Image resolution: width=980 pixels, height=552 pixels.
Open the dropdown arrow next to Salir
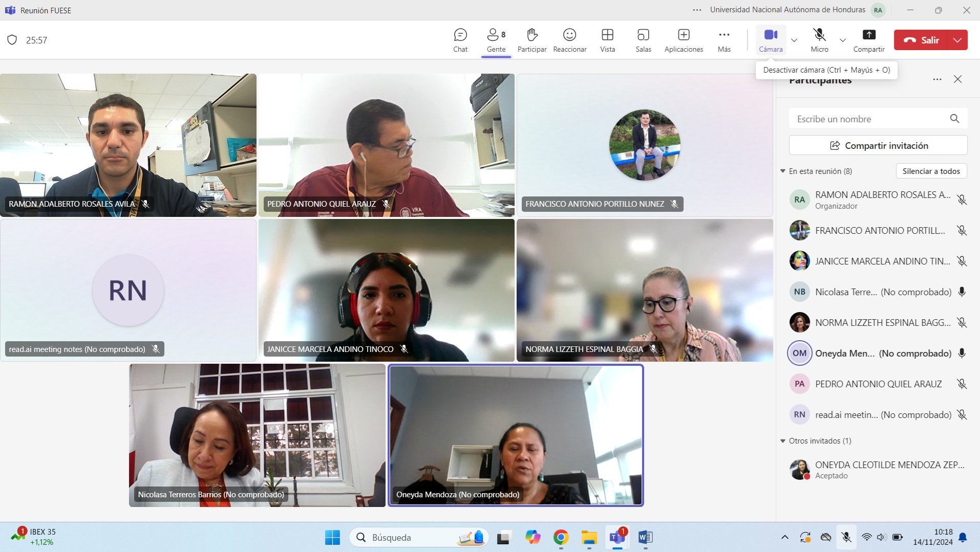click(957, 40)
